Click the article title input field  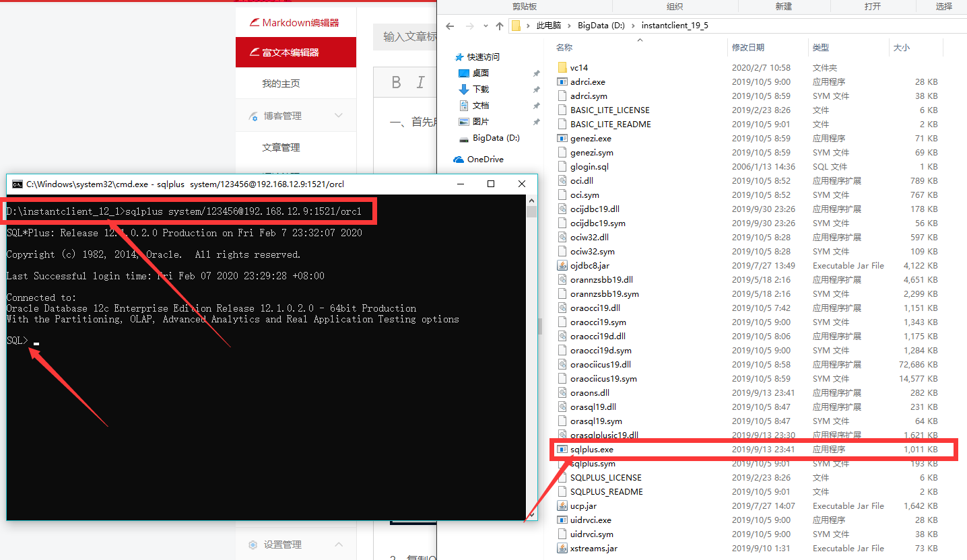405,36
